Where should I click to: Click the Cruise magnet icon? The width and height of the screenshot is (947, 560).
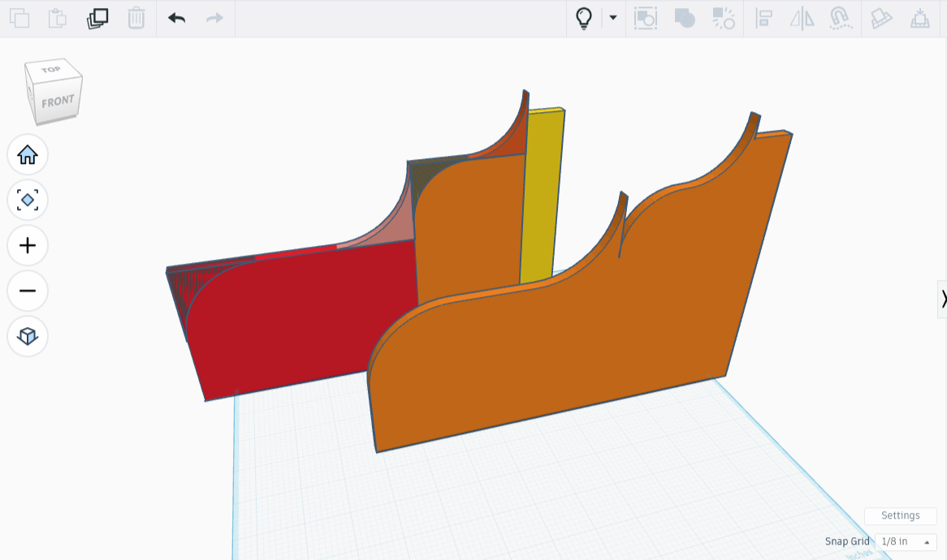(840, 18)
